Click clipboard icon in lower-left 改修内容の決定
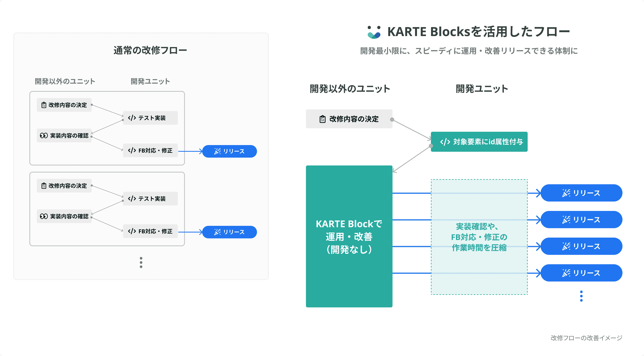This screenshot has height=356, width=644. click(x=44, y=186)
